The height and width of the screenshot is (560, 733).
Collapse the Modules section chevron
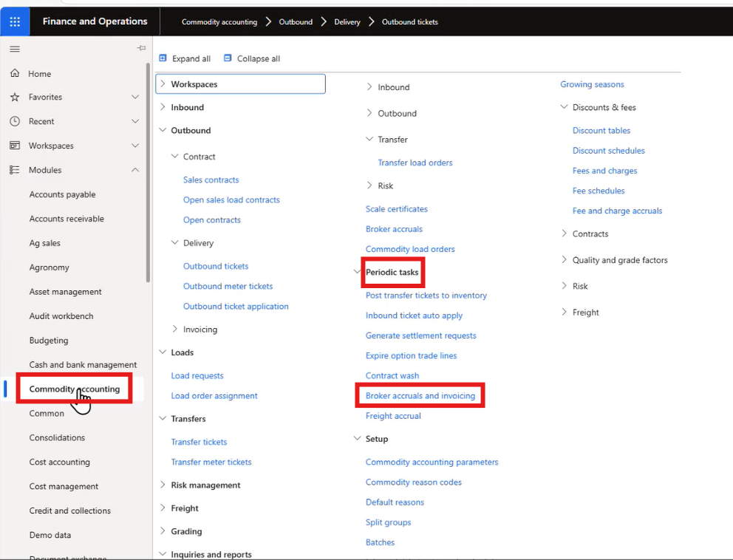coord(135,170)
